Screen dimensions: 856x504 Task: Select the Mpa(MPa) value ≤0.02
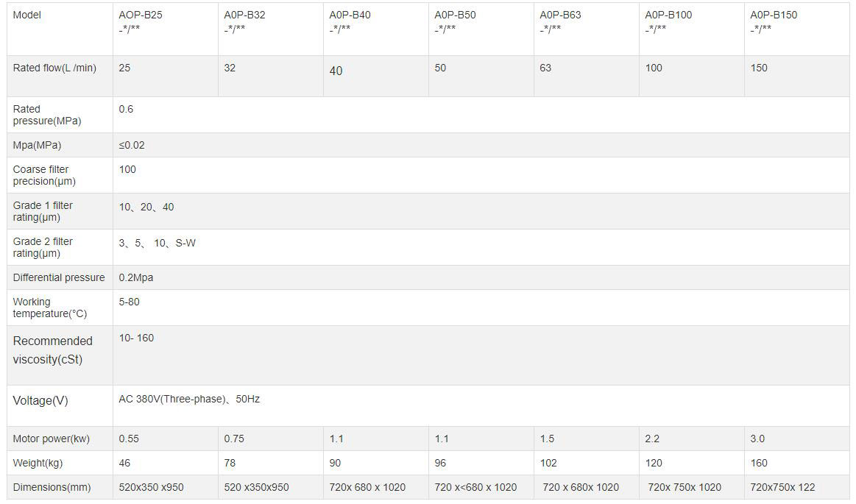pos(132,145)
